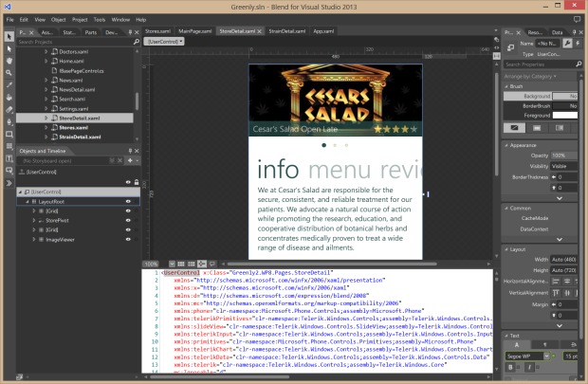Open the Assets chevron in toolbar
Viewport: 588px width, 384px height.
tap(9, 183)
